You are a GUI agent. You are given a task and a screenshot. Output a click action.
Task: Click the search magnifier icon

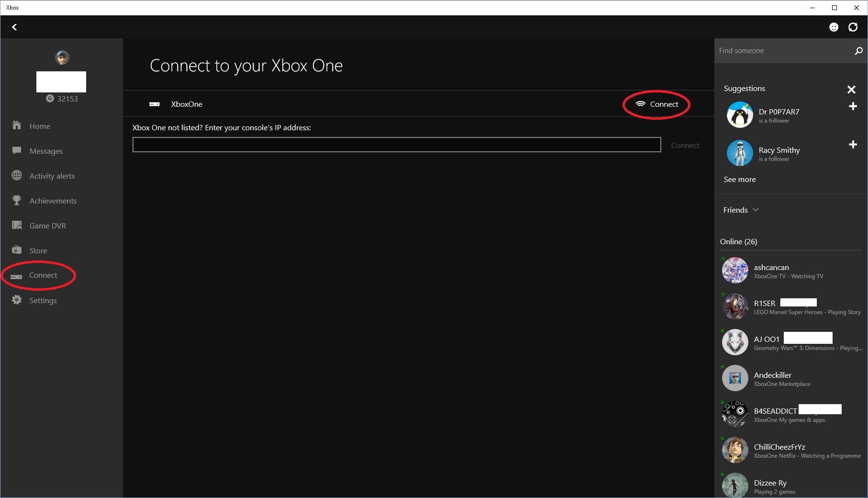click(859, 51)
